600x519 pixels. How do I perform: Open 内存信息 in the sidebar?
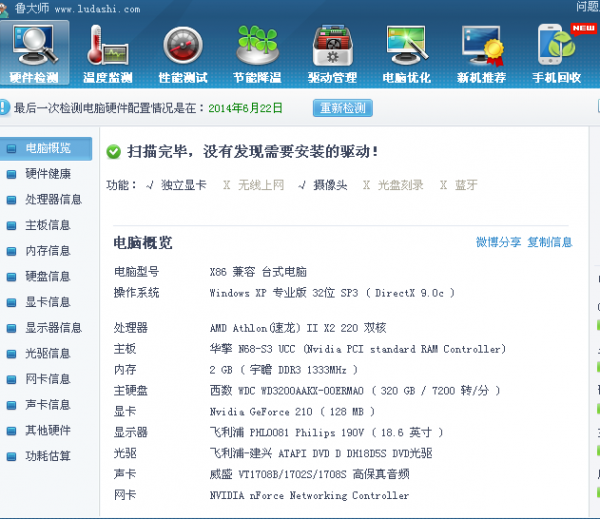(46, 251)
